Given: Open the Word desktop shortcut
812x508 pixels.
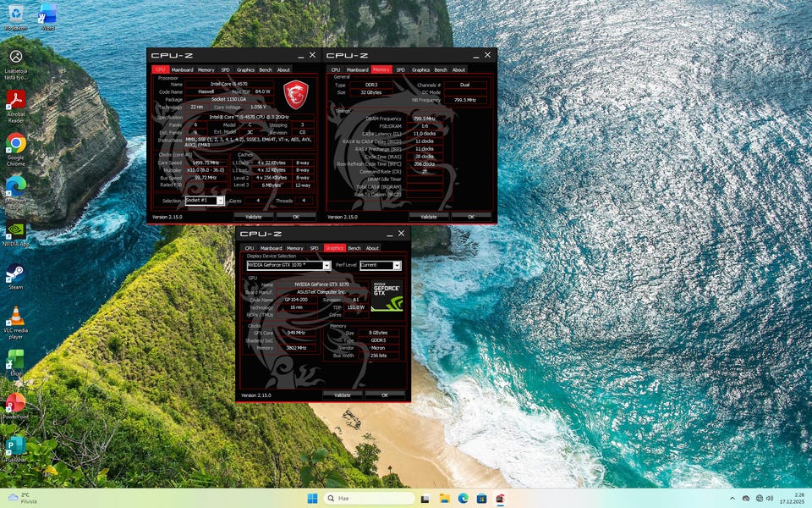Looking at the screenshot, I should pyautogui.click(x=47, y=17).
